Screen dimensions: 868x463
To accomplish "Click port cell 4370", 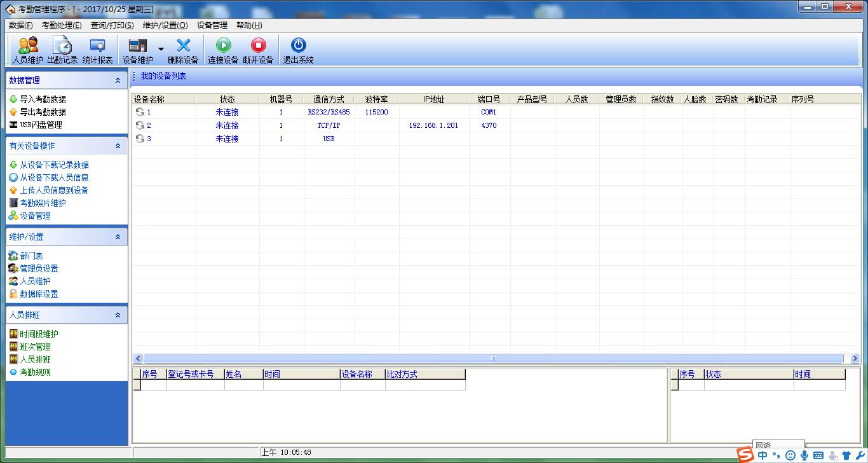I will coord(489,125).
